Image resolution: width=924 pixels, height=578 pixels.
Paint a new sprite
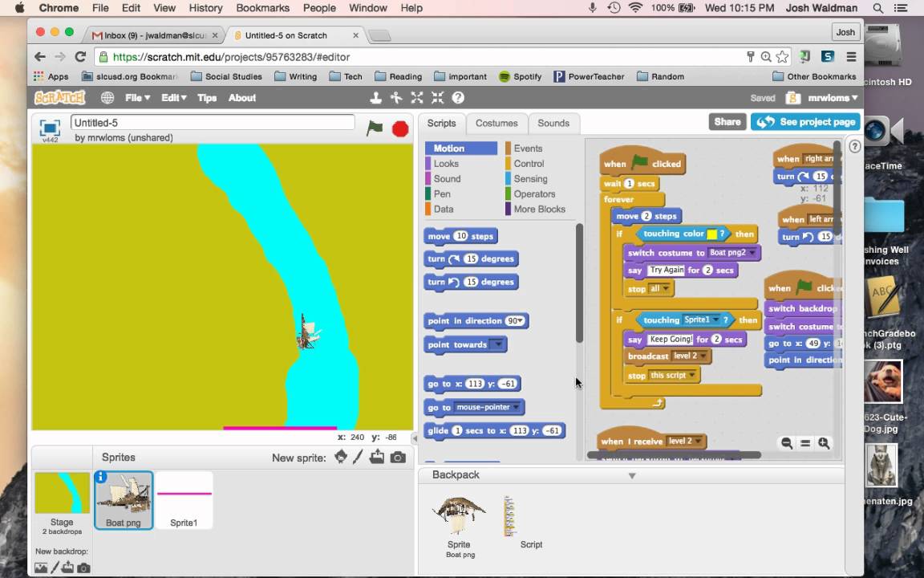(358, 457)
